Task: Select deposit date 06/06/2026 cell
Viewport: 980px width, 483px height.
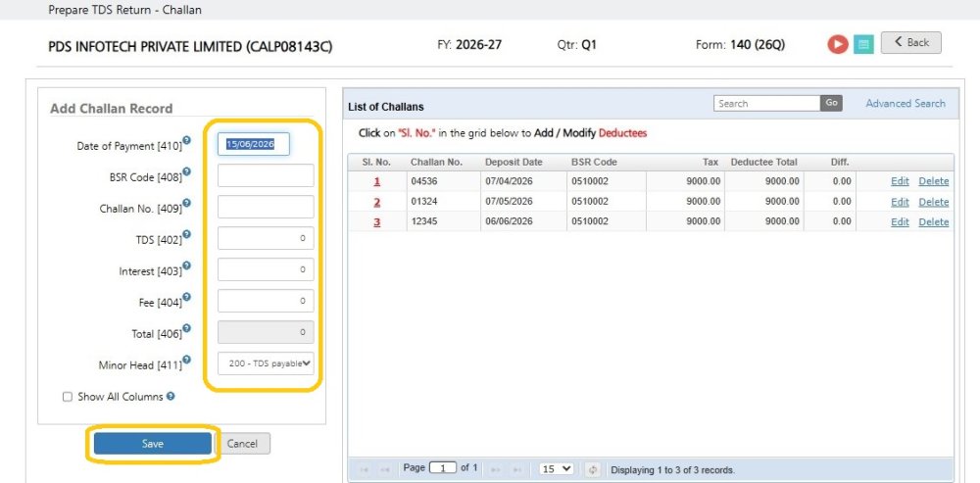Action: click(x=523, y=221)
